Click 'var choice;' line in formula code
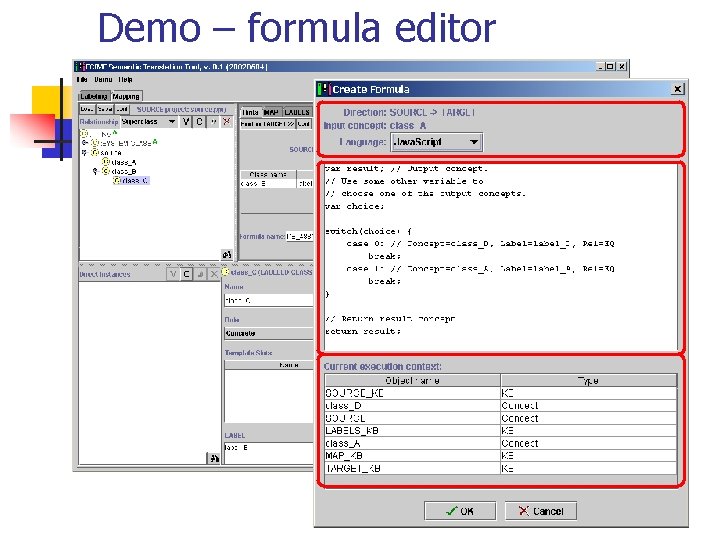Viewport: 720px width, 540px height. point(354,206)
